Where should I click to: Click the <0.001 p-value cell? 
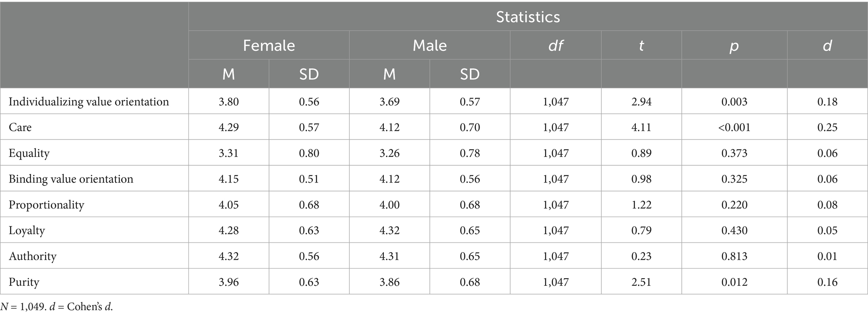coord(734,127)
